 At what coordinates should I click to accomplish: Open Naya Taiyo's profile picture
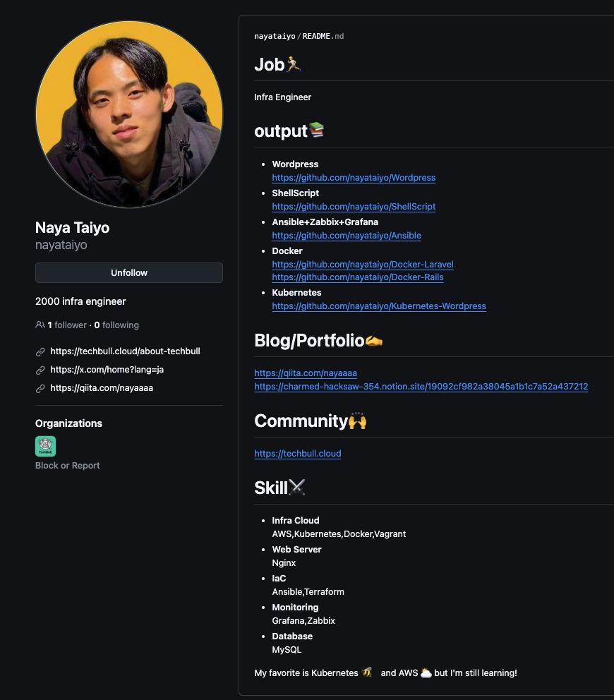[129, 114]
